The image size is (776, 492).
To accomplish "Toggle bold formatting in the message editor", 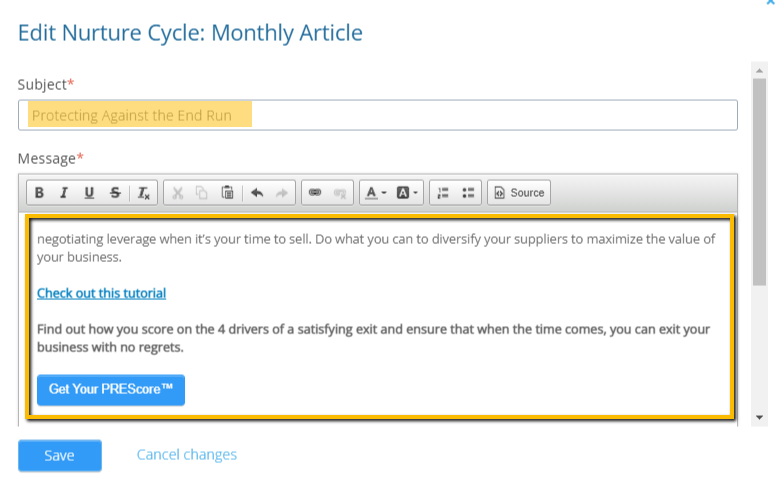I will (x=39, y=193).
